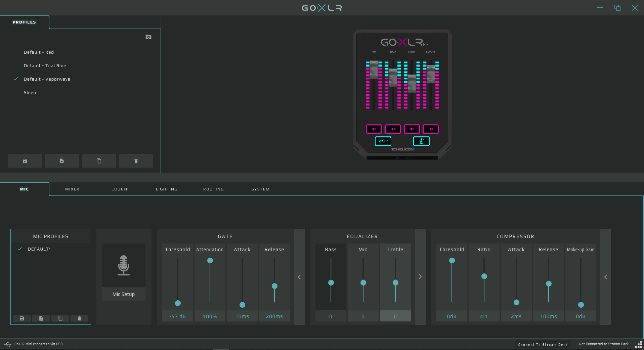Click the save icon in Profiles panel

[x=25, y=161]
